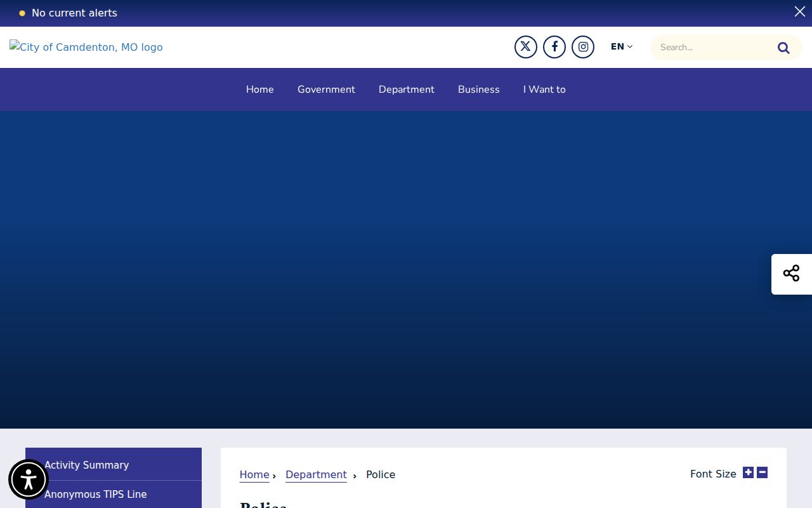Click the No current alerts text
Viewport: 812px width, 508px height.
[x=74, y=13]
